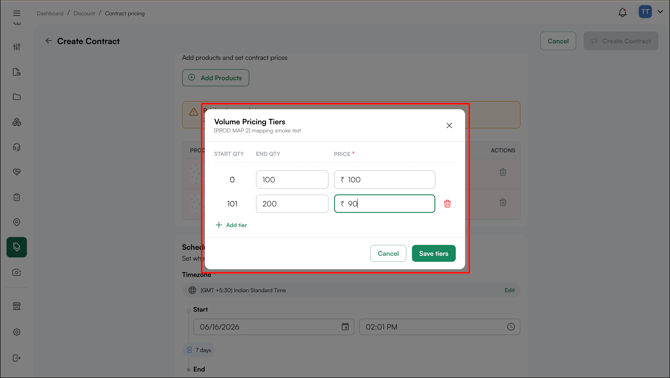
Task: Click the warning triangle icon in banner
Action: click(194, 112)
